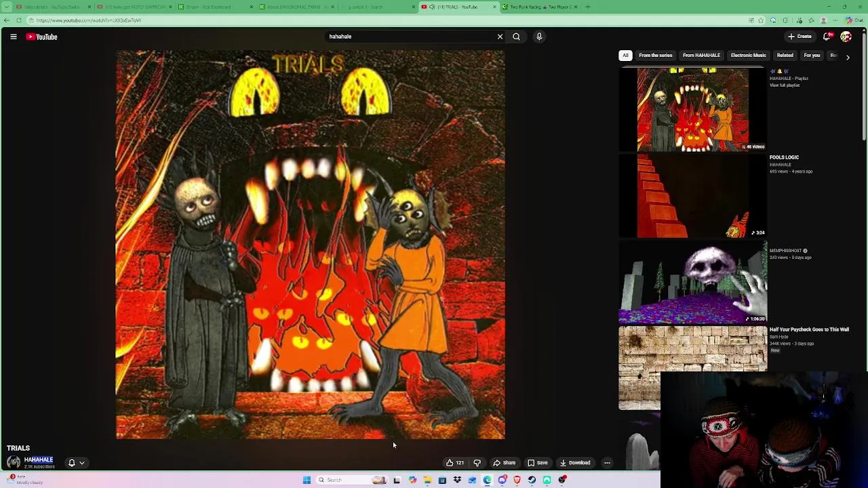Select the Related chip
868x488 pixels.
point(785,56)
